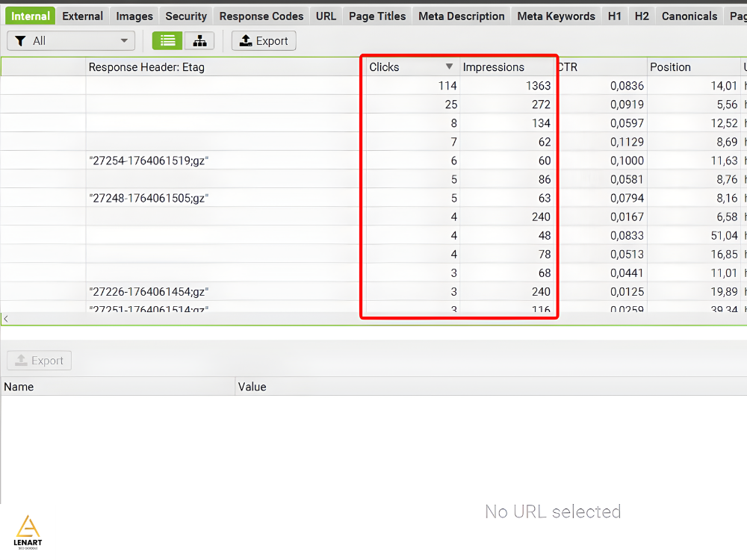The width and height of the screenshot is (747, 560).
Task: Open the All filter dropdown
Action: [71, 41]
